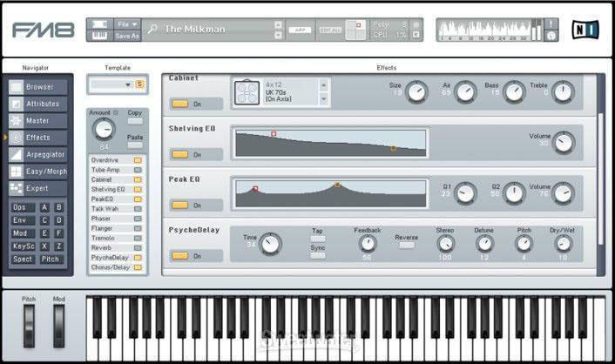615x364 pixels.
Task: Toggle the PsycheDelay On switch
Action: 180,256
